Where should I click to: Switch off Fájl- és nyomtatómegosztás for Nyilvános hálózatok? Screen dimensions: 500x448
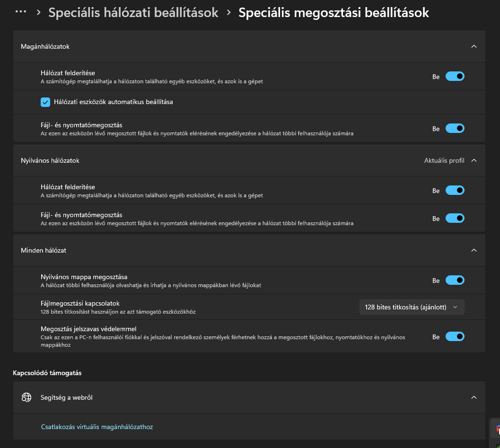click(x=455, y=218)
